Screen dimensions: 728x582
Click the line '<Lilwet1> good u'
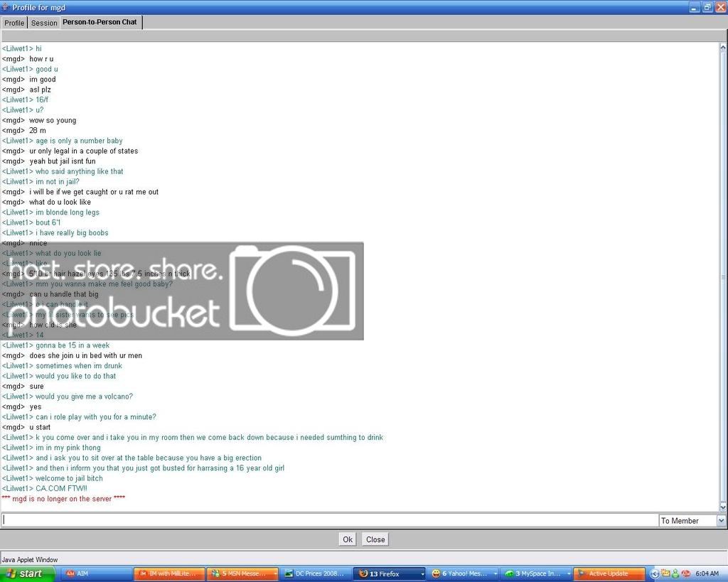click(30, 69)
